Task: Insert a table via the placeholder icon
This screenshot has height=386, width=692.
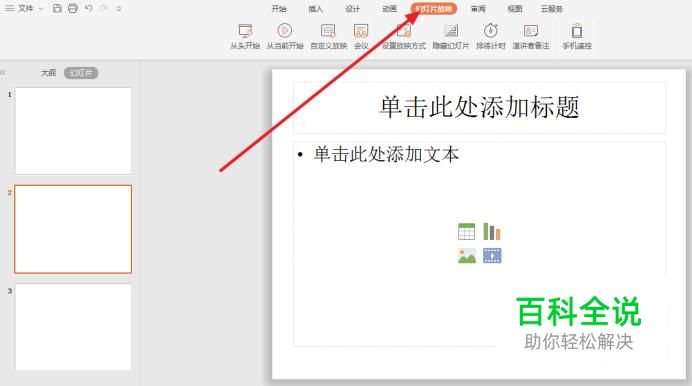Action: click(x=466, y=232)
